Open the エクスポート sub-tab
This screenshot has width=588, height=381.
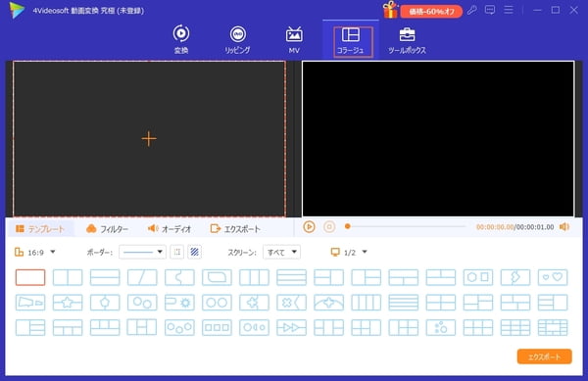click(235, 228)
